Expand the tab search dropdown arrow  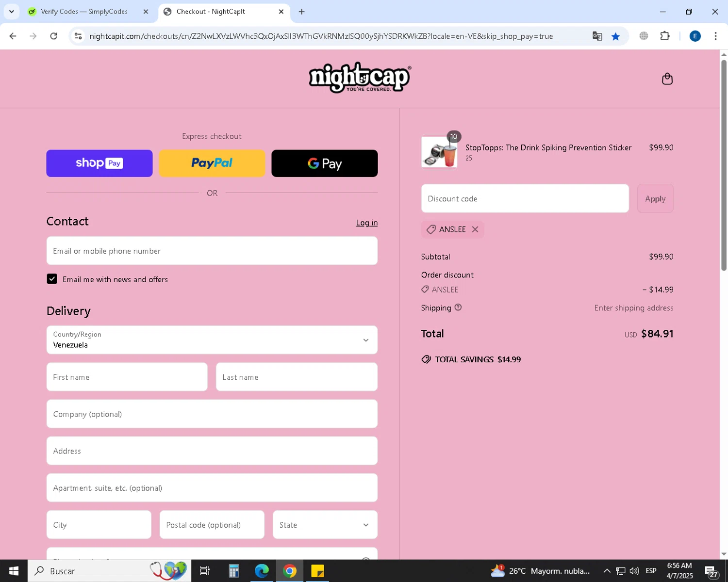(12, 12)
